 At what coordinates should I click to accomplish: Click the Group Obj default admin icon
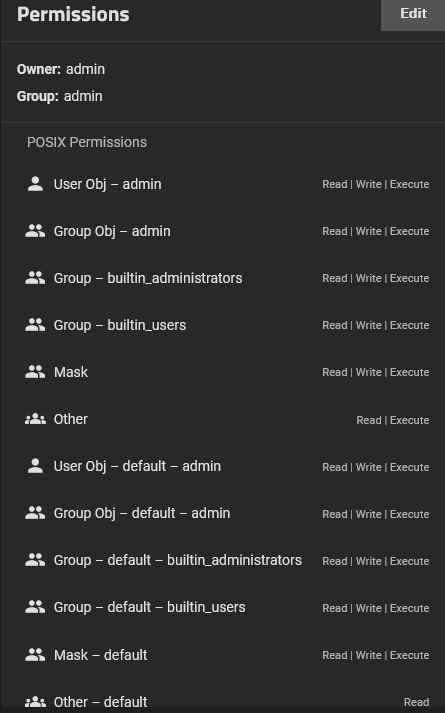tap(35, 513)
